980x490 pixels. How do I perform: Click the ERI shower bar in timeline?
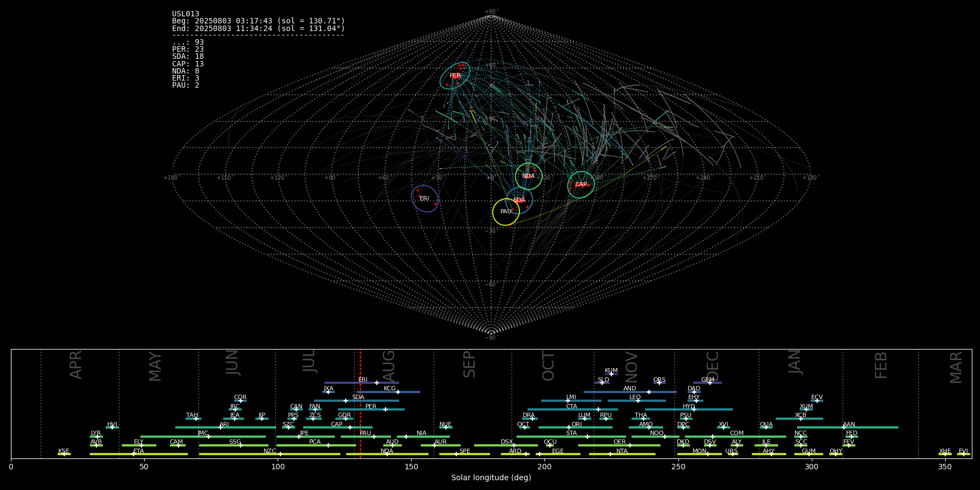coord(362,383)
